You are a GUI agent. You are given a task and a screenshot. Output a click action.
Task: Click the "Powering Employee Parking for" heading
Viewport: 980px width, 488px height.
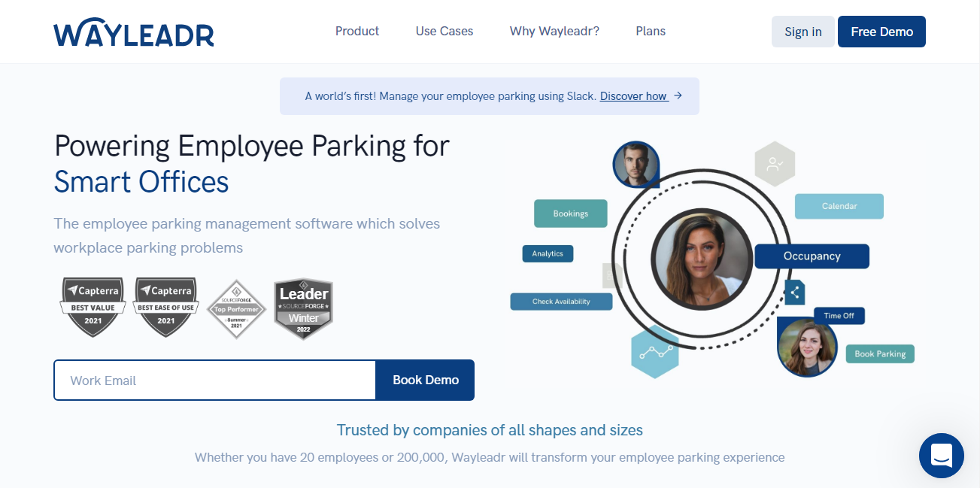click(252, 146)
